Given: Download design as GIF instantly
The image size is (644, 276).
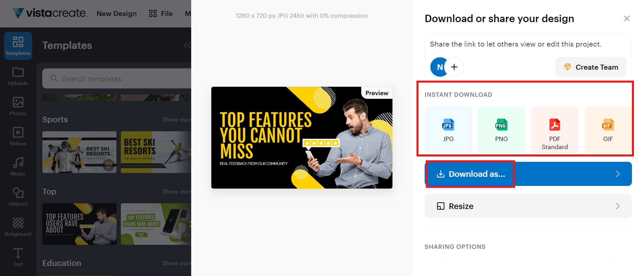Looking at the screenshot, I should point(608,130).
